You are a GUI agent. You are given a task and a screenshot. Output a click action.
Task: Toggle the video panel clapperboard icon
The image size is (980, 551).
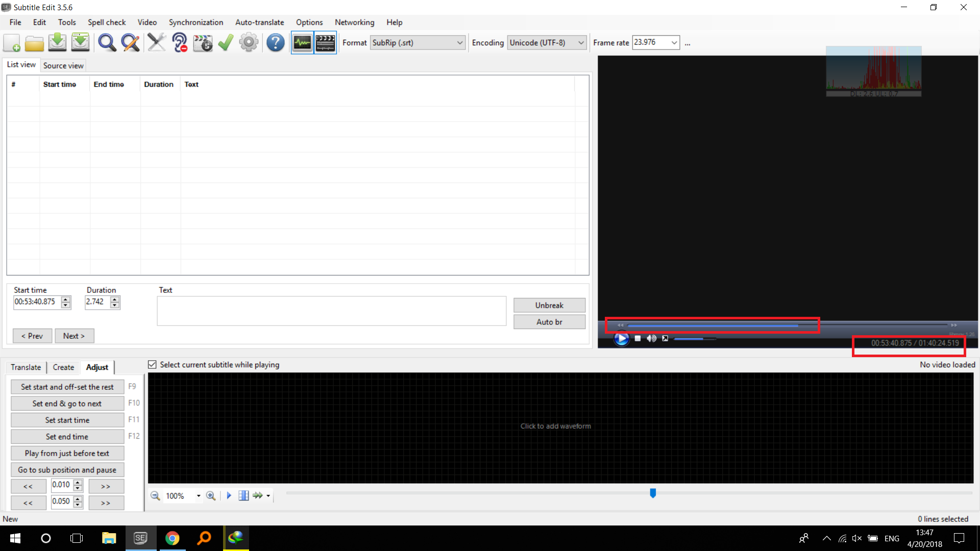click(325, 42)
